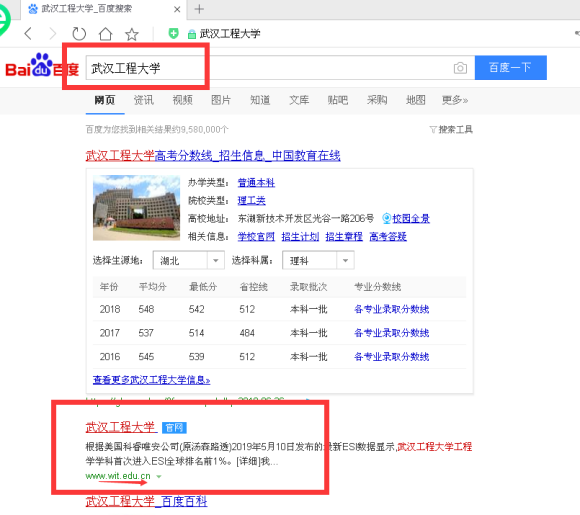580x515 pixels.
Task: Click the university campus thumbnail image
Action: tap(136, 208)
